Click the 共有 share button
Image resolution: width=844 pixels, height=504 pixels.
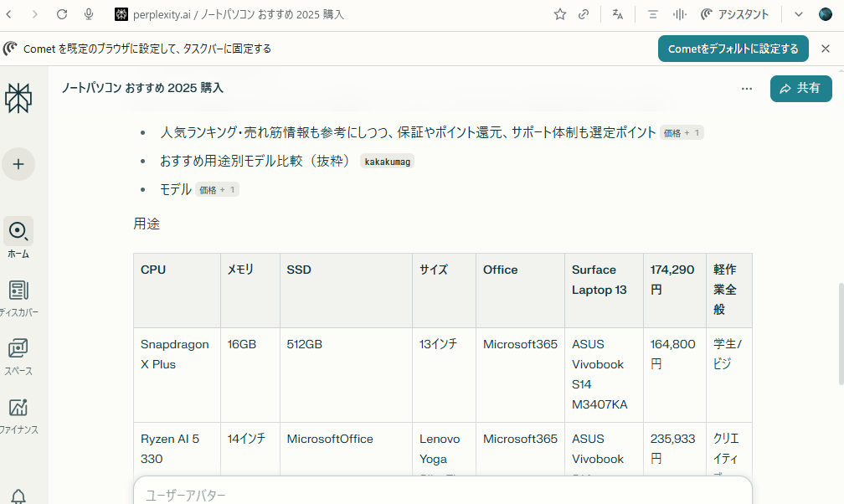800,89
